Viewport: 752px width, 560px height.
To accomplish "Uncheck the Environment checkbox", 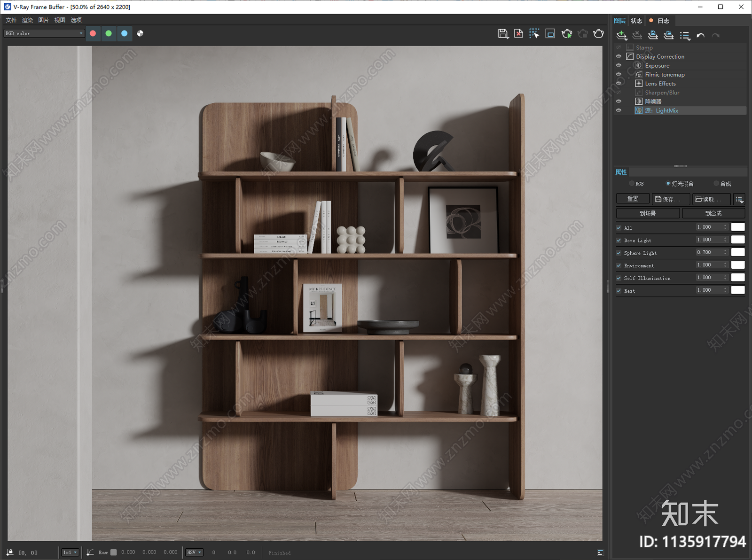I will click(x=619, y=266).
